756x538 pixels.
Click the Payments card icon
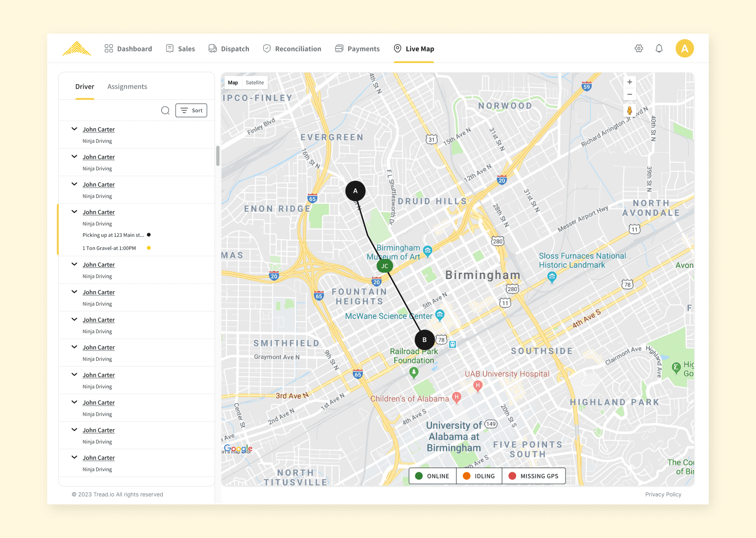pos(339,48)
